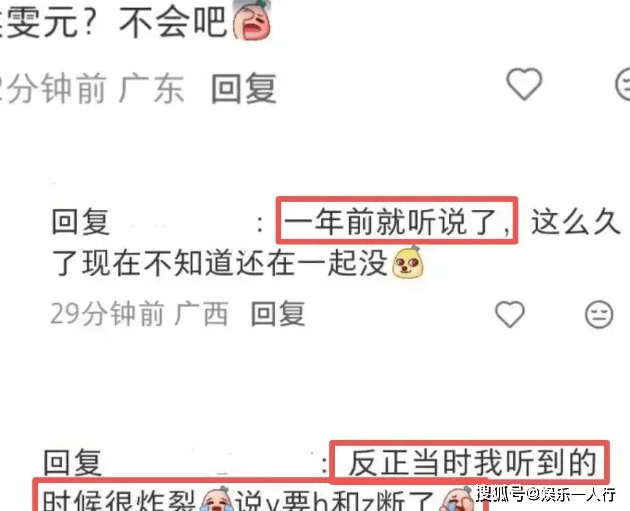This screenshot has width=630, height=511.
Task: Reply to the 广西 comment via 回复
Action: (278, 314)
